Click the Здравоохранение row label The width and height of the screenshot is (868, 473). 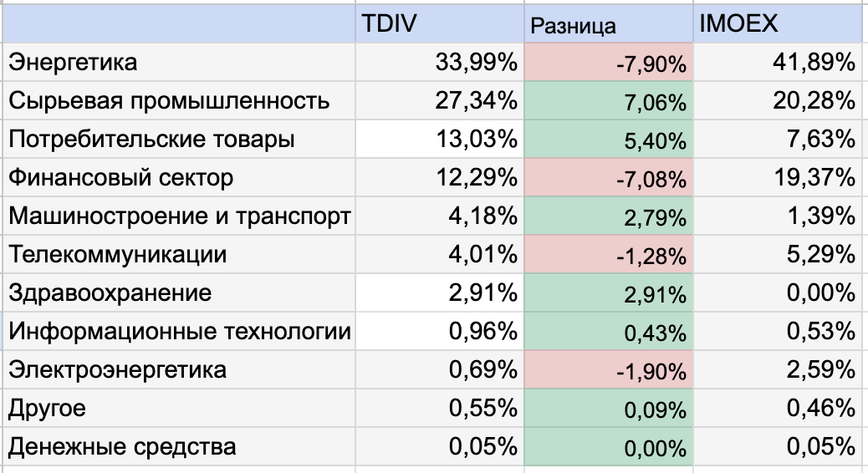coord(179,292)
